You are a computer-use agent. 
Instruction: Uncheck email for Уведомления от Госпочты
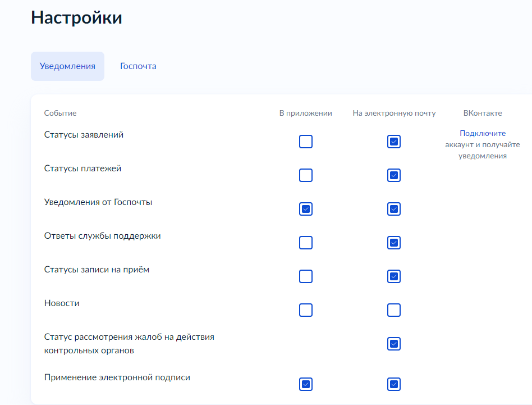coord(394,209)
